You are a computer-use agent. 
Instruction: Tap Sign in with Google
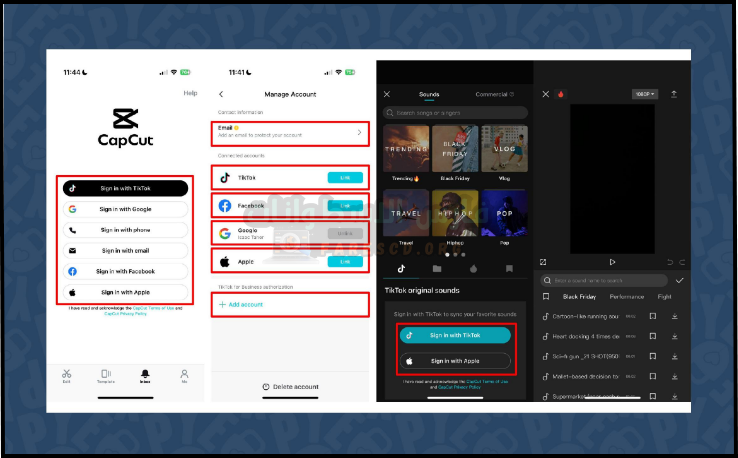[125, 209]
